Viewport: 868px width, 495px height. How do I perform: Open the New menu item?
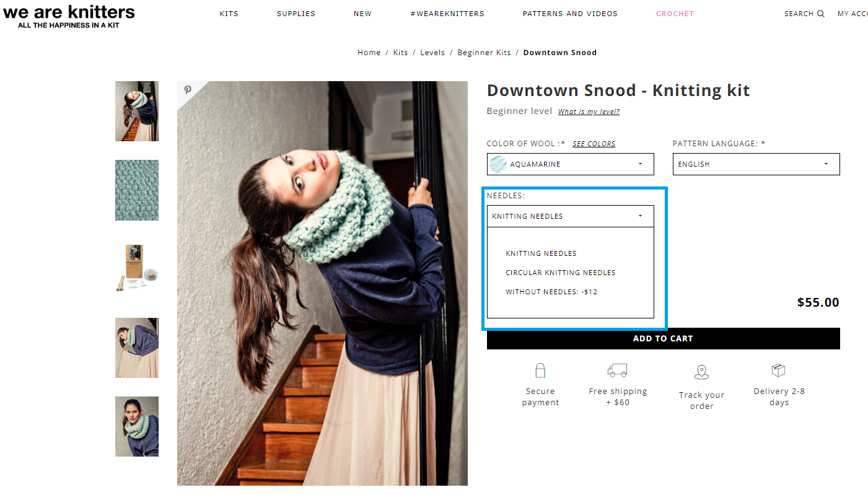point(362,14)
